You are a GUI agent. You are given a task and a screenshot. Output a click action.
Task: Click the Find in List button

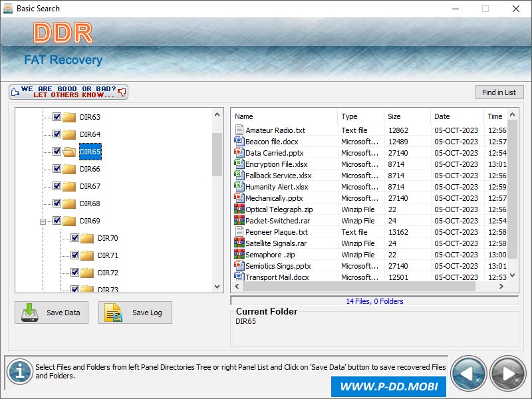click(x=499, y=92)
